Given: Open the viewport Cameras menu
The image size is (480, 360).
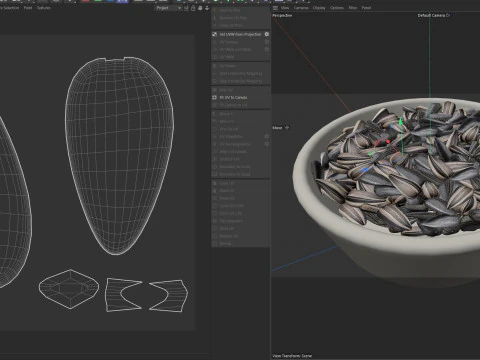Looking at the screenshot, I should [x=301, y=8].
